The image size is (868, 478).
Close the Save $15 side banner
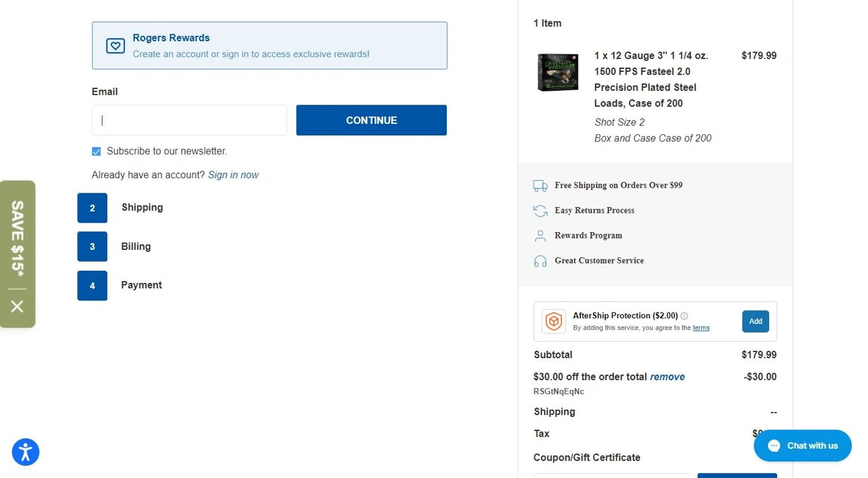[x=17, y=306]
